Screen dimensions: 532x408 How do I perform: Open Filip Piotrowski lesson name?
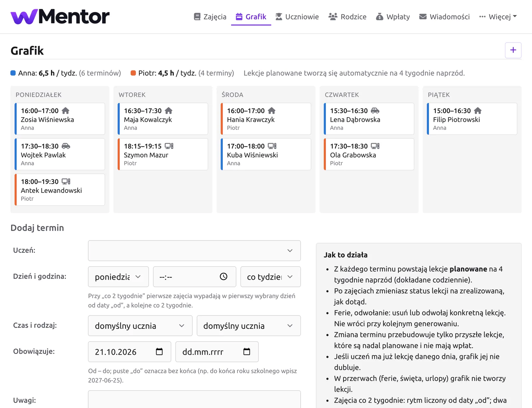457,119
